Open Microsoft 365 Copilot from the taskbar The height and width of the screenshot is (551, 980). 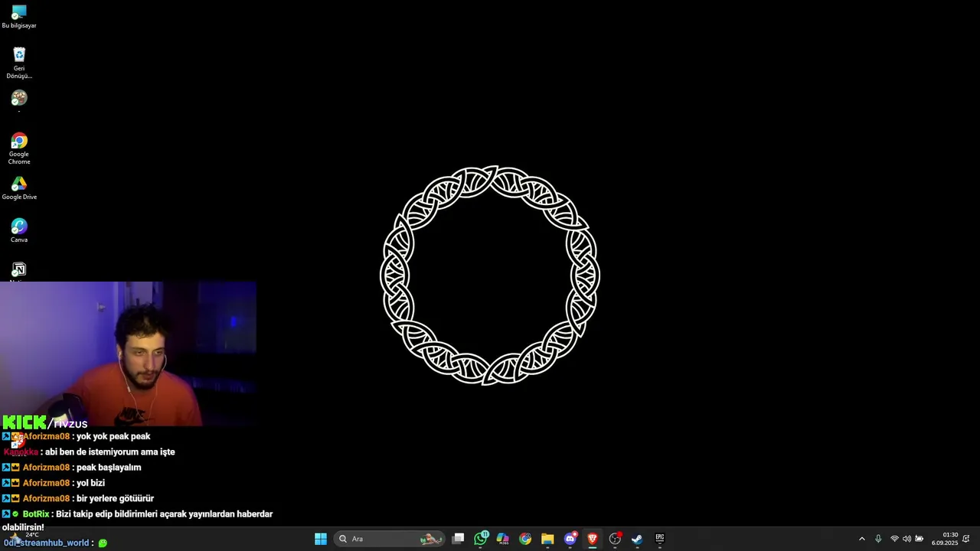503,539
